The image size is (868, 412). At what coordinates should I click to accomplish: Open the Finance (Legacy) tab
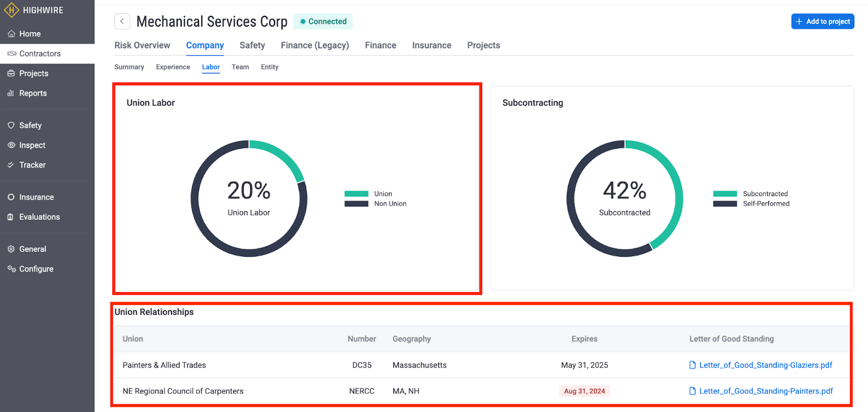315,46
